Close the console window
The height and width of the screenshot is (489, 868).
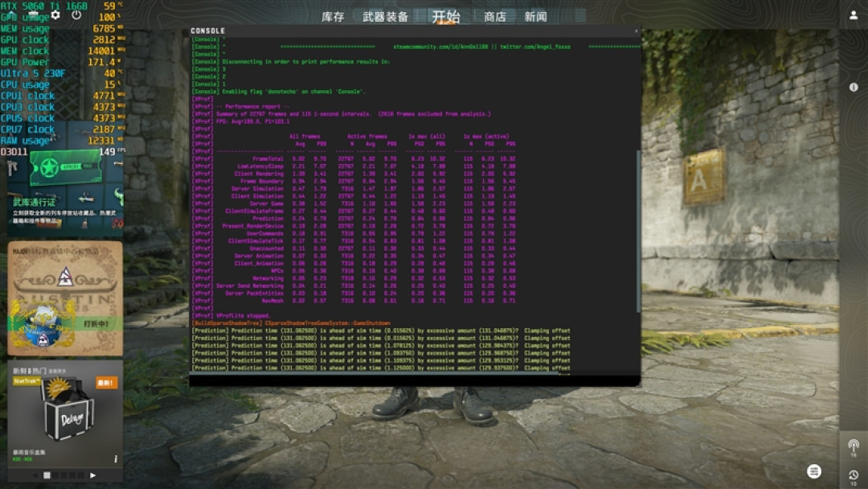tap(636, 31)
